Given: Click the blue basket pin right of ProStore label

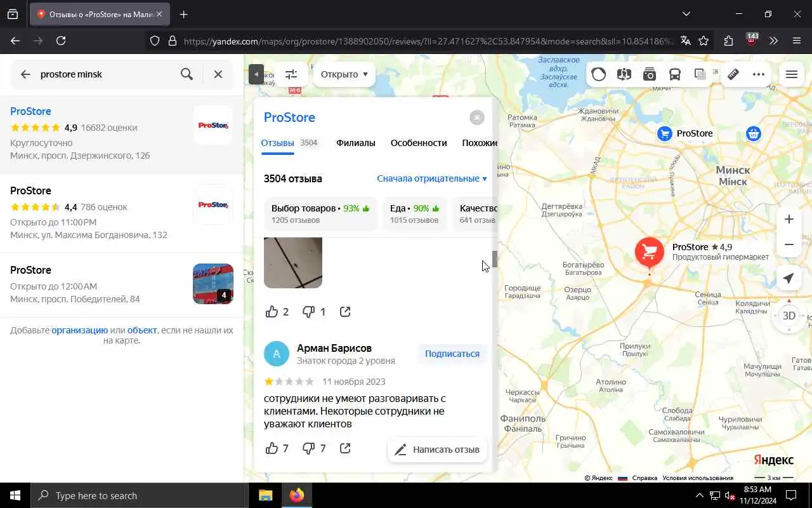Looking at the screenshot, I should [x=753, y=133].
